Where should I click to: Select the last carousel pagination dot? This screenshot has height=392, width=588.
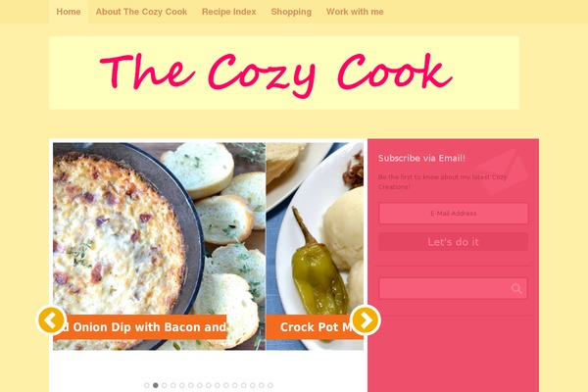click(x=270, y=385)
